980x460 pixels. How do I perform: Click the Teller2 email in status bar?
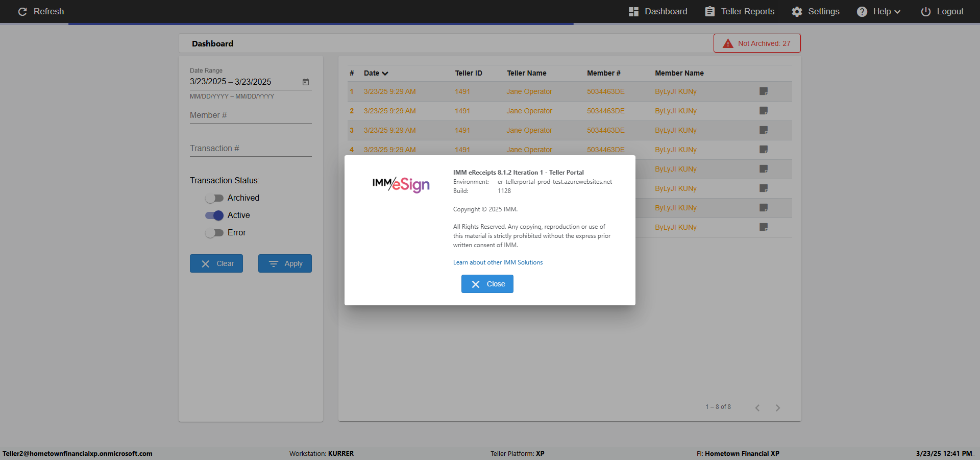pos(78,453)
